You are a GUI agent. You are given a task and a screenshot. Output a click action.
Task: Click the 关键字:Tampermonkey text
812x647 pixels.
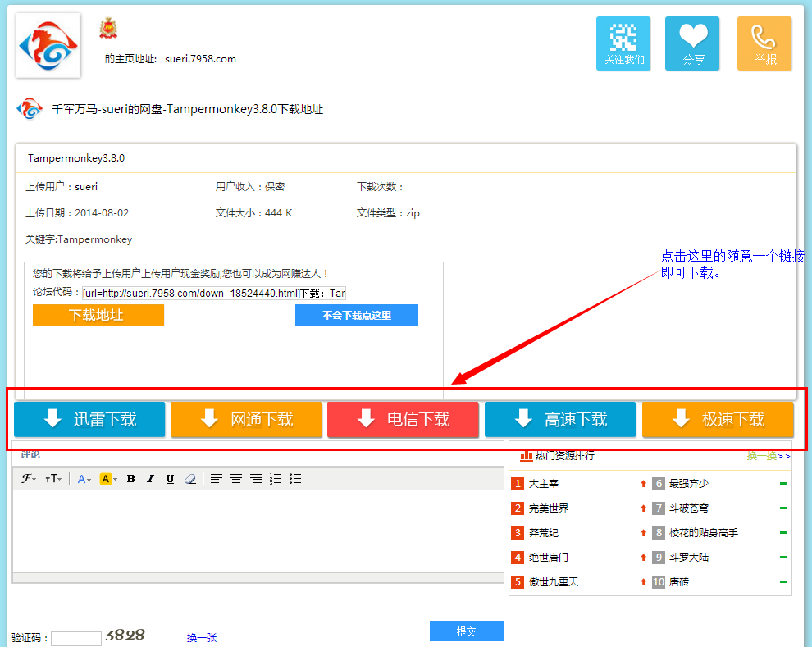79,239
